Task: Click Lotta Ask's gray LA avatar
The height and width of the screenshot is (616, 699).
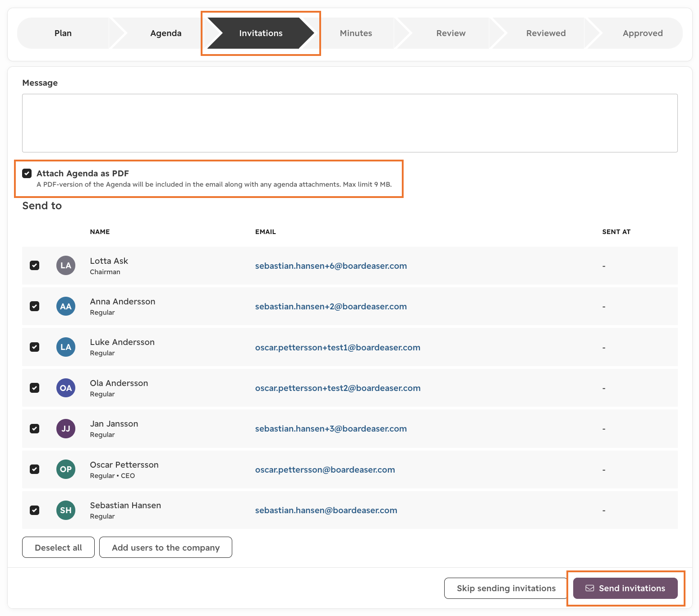Action: 66,266
